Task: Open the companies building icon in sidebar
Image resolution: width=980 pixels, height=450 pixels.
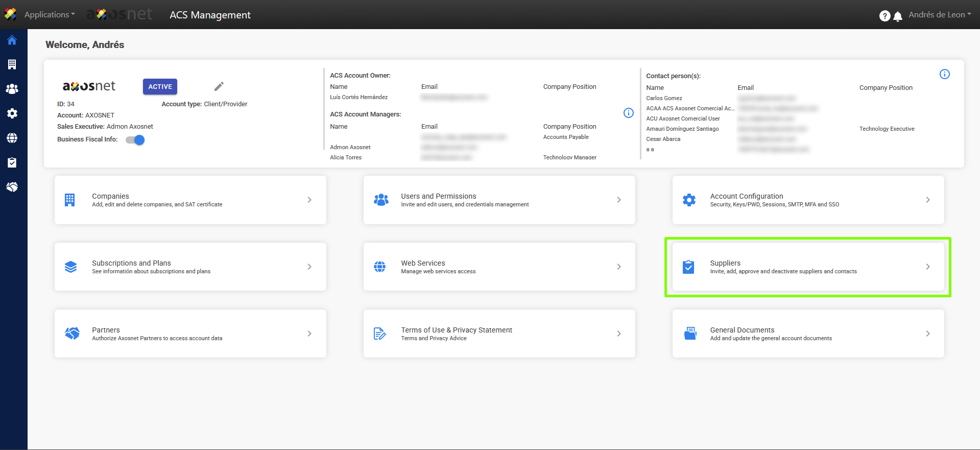Action: pos(12,64)
